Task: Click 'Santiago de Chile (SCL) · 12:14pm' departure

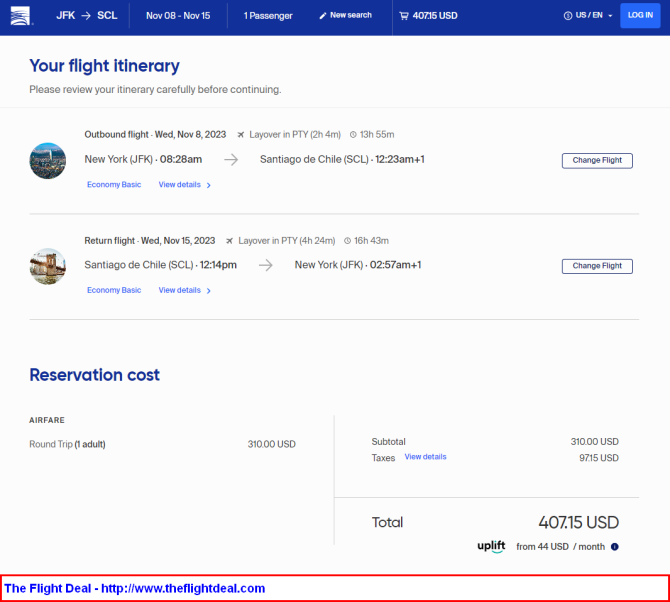Action: click(160, 265)
